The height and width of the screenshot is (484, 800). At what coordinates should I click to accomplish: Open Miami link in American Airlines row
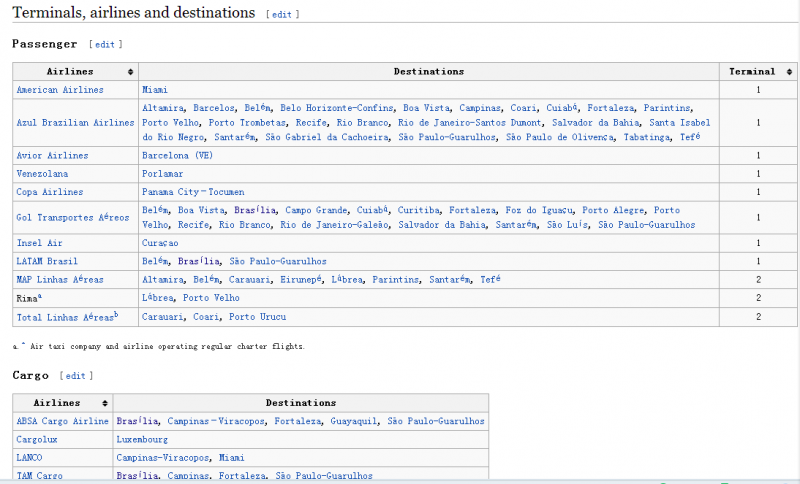[155, 90]
